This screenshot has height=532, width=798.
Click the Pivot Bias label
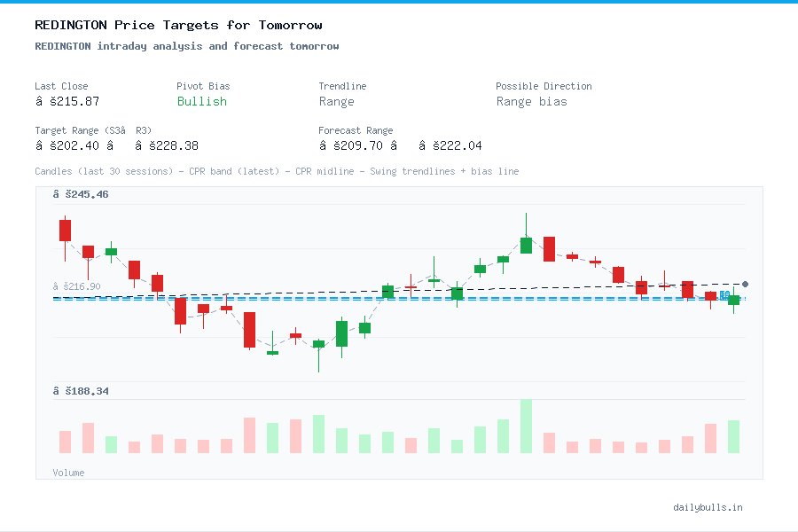coord(203,86)
